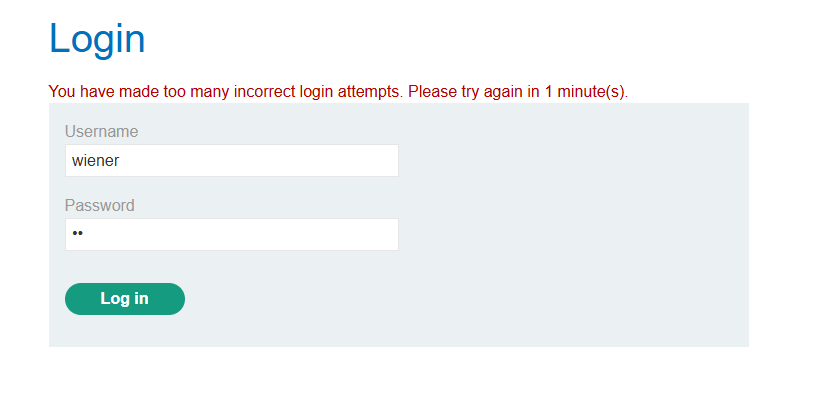Click the Password field label
The width and height of the screenshot is (824, 404).
(99, 205)
